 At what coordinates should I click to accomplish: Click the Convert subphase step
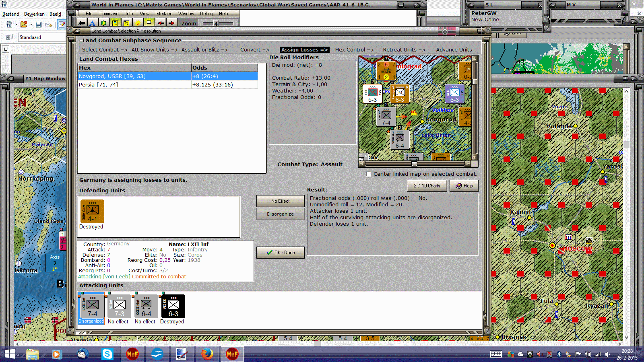(x=254, y=50)
